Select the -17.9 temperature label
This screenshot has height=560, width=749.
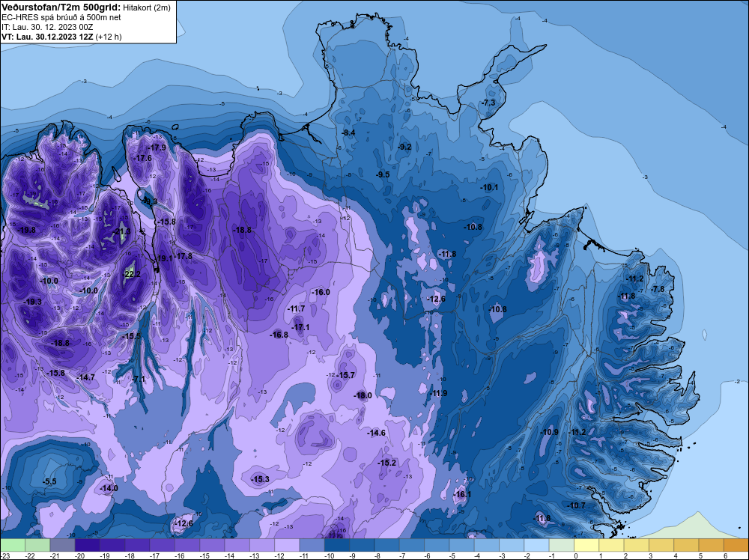[x=157, y=147]
